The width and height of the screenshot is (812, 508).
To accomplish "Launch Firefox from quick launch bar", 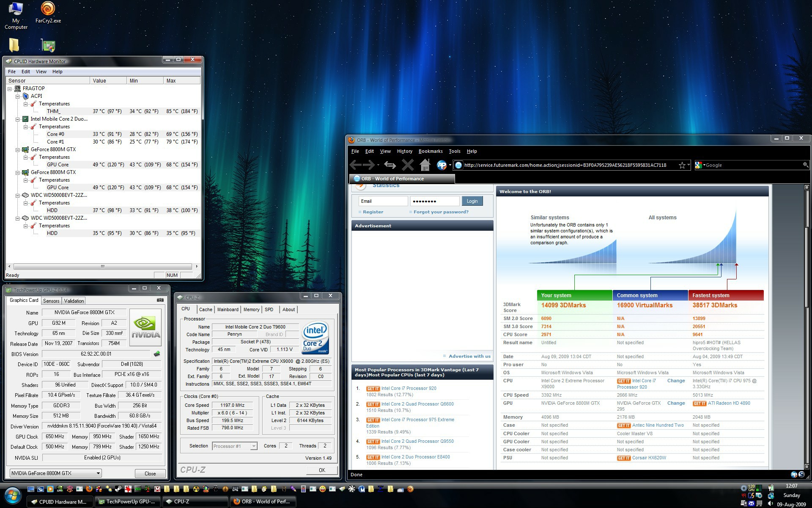I will [x=89, y=489].
